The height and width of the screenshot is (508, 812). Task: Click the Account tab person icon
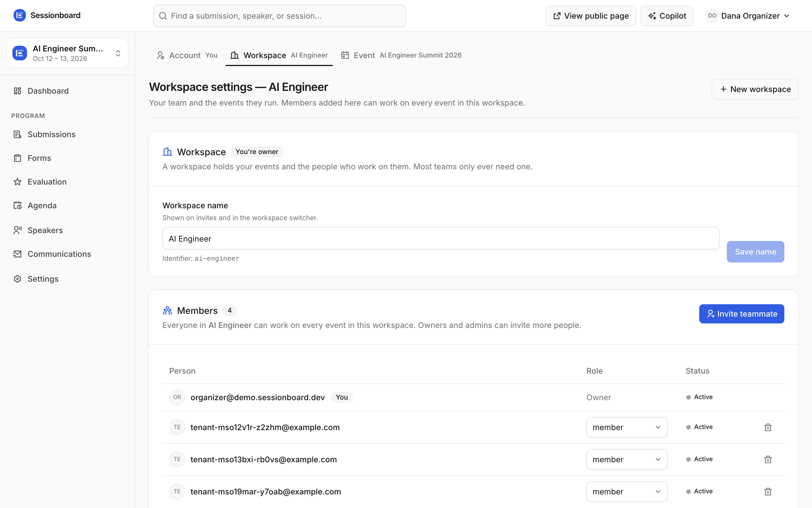point(160,55)
